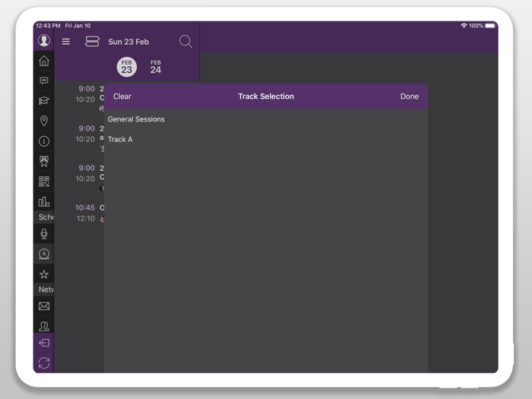The width and height of the screenshot is (532, 399).
Task: Open the chat bubble sidebar icon
Action: [x=44, y=81]
